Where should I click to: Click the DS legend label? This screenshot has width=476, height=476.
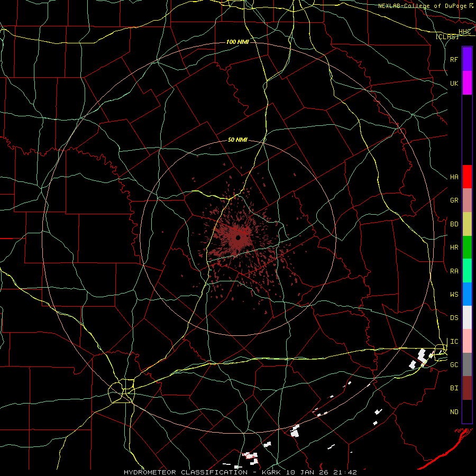point(454,318)
